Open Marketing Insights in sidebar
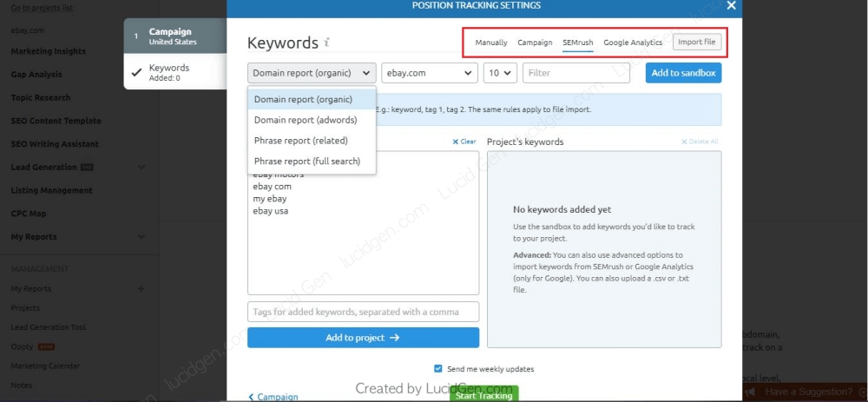868x402 pixels. tap(48, 51)
